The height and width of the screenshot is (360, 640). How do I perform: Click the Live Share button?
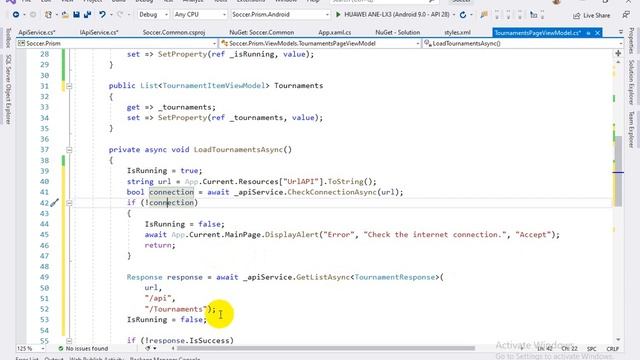[591, 16]
